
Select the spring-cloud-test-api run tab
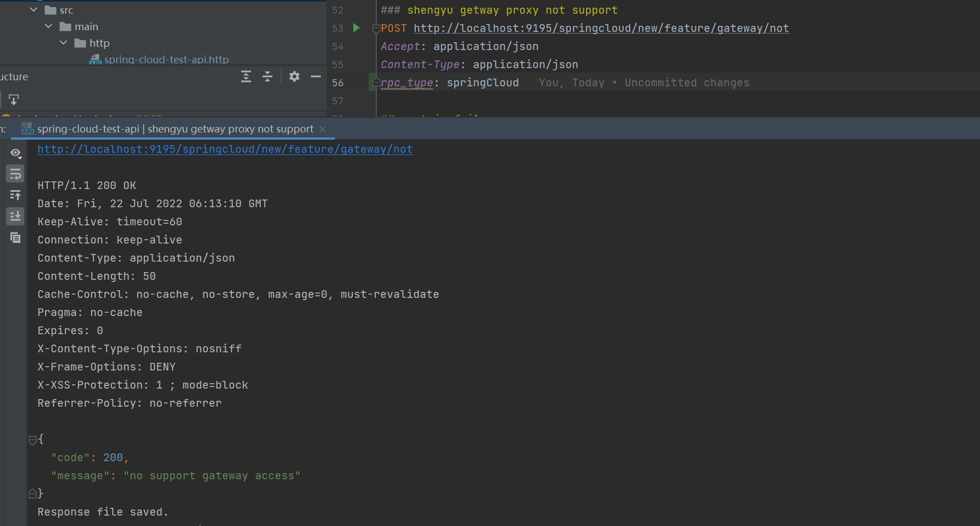(x=175, y=129)
